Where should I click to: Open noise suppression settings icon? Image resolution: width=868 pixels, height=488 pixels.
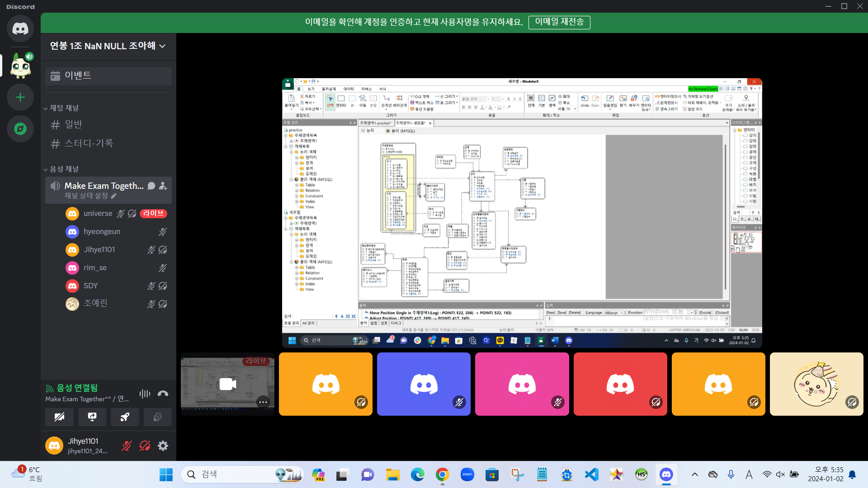click(145, 394)
